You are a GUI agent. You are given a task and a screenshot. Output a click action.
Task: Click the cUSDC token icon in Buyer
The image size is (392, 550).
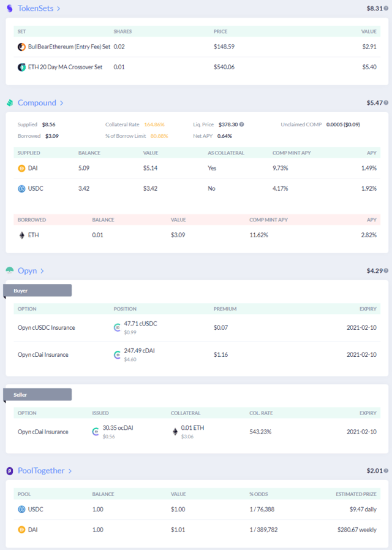coord(118,327)
